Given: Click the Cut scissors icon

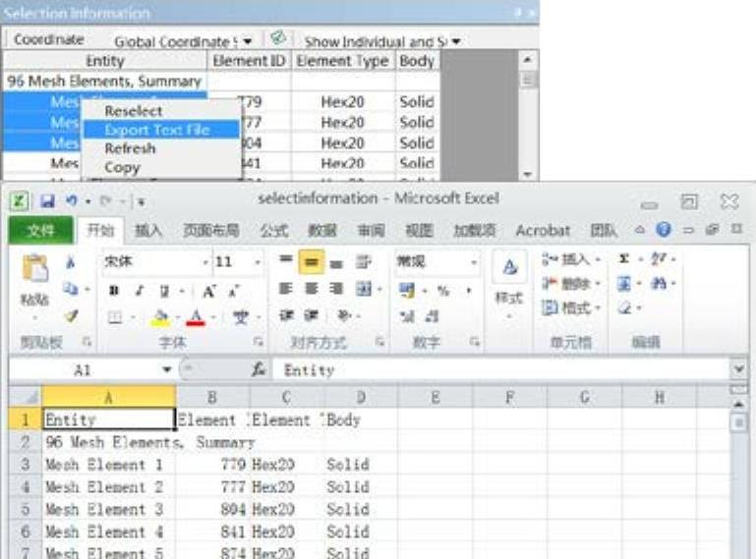Looking at the screenshot, I should click(71, 262).
